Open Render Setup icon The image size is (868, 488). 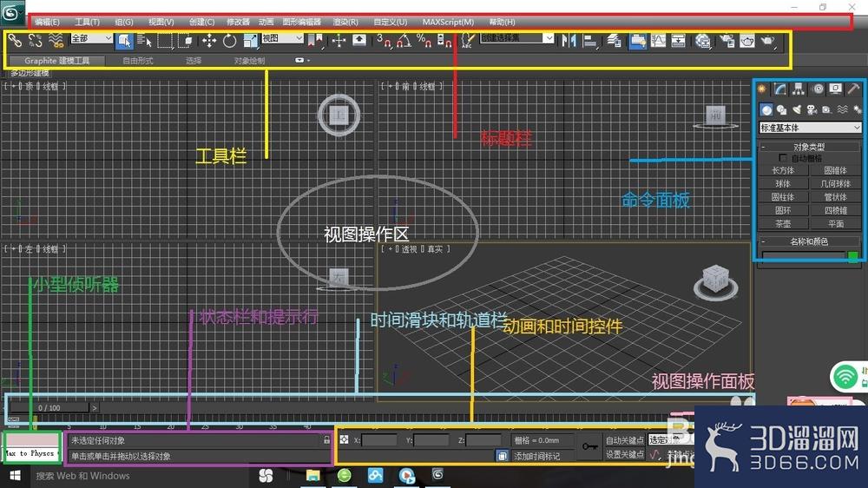[x=727, y=41]
